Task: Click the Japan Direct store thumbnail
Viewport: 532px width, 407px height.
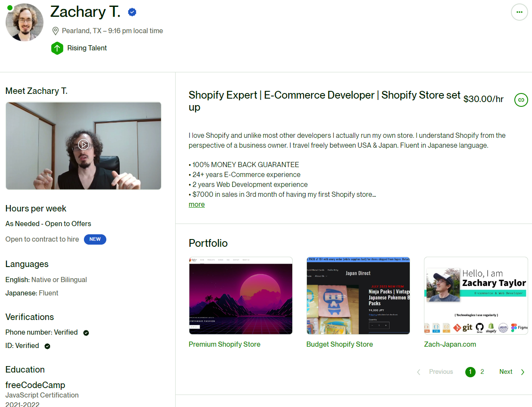Action: (x=358, y=295)
